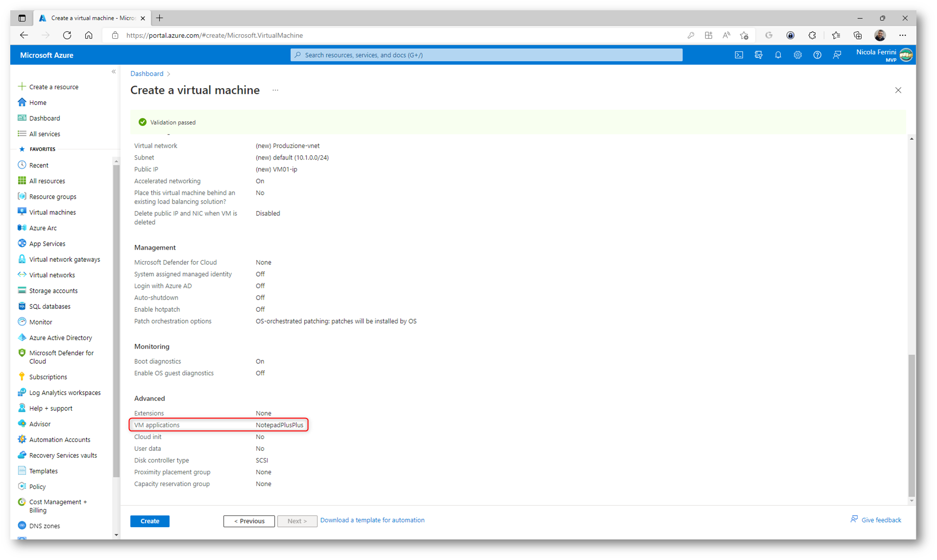Viewport: 937px width, 560px height.
Task: Open portal settings gear icon
Action: (797, 55)
